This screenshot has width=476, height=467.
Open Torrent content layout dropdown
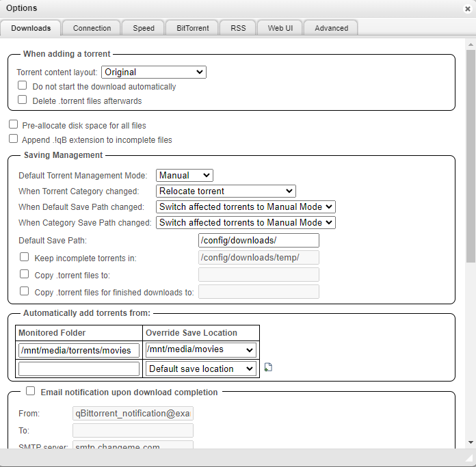pyautogui.click(x=153, y=72)
